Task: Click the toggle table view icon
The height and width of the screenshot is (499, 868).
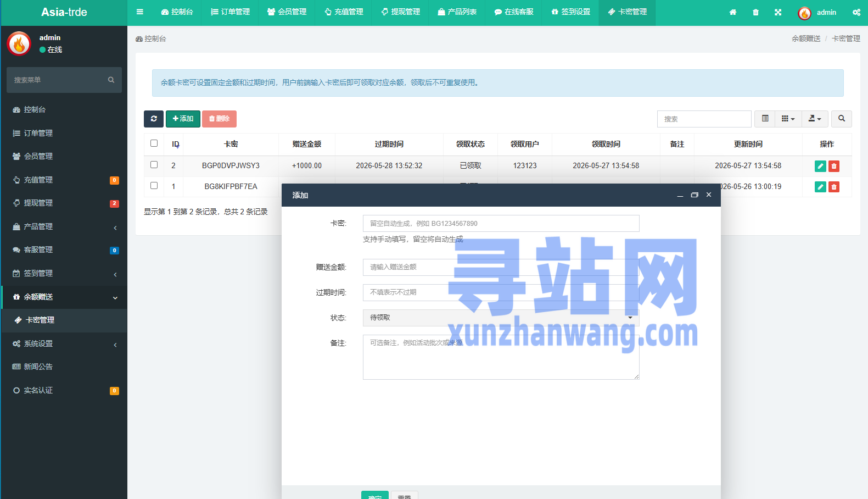Action: (x=765, y=119)
